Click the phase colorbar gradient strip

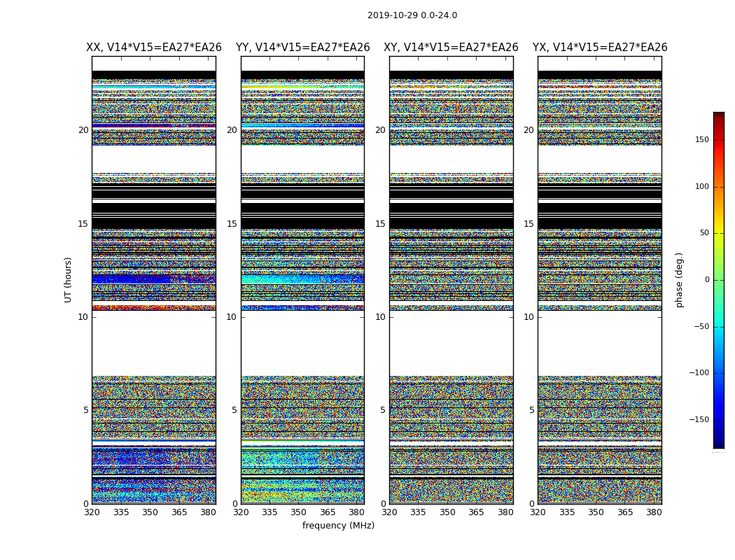coord(719,280)
